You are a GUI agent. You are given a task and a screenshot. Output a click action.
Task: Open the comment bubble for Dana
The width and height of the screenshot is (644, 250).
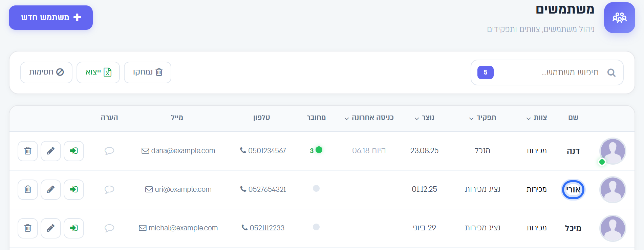[109, 151]
